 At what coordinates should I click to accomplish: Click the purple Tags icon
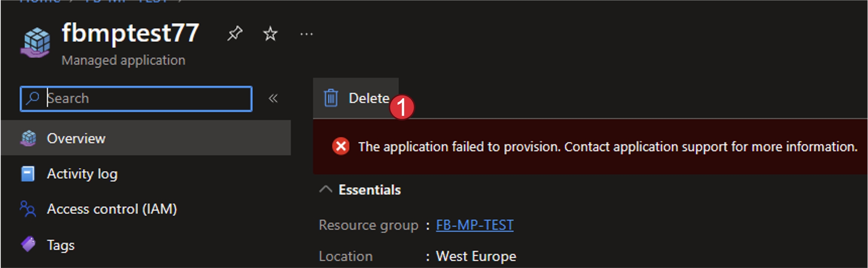(28, 244)
